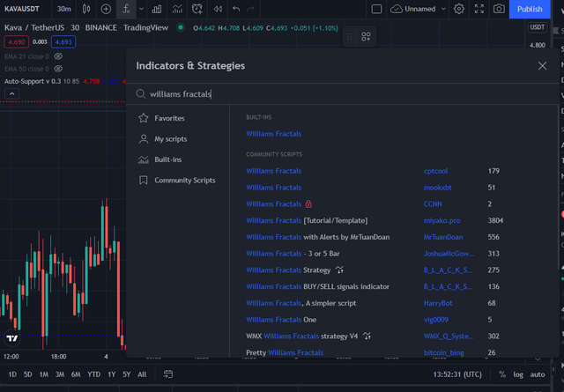Start bar replay with the rewind icon
Screen dimensions: 564x392
click(218, 9)
